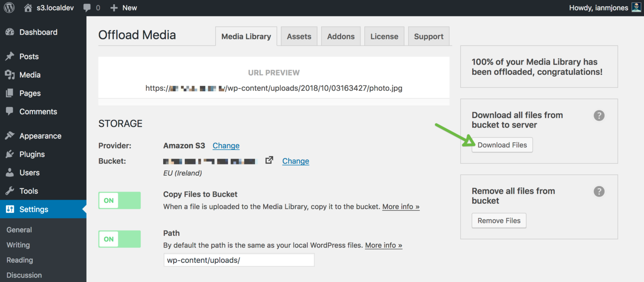Switch to Media Library tab
Viewport: 644px width, 282px height.
[x=246, y=36]
